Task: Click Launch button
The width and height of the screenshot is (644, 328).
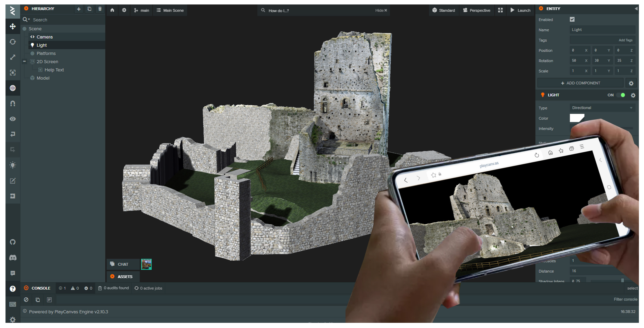Action: coord(521,10)
